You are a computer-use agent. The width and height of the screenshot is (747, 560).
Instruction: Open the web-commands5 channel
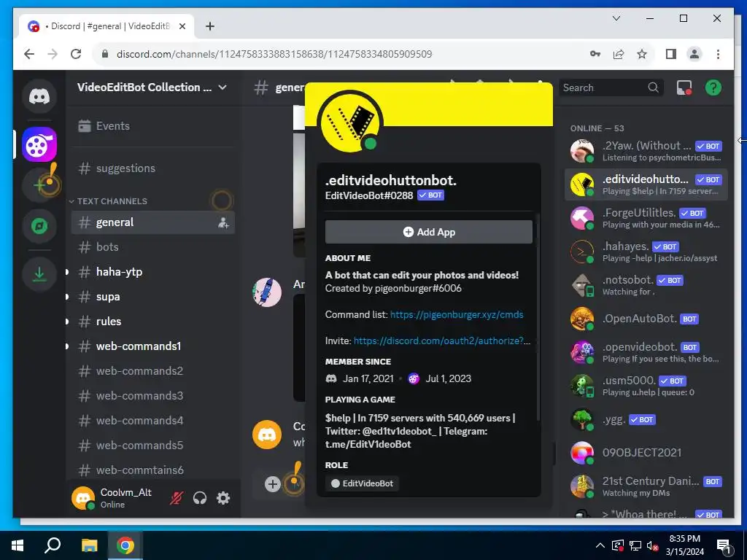pyautogui.click(x=152, y=446)
